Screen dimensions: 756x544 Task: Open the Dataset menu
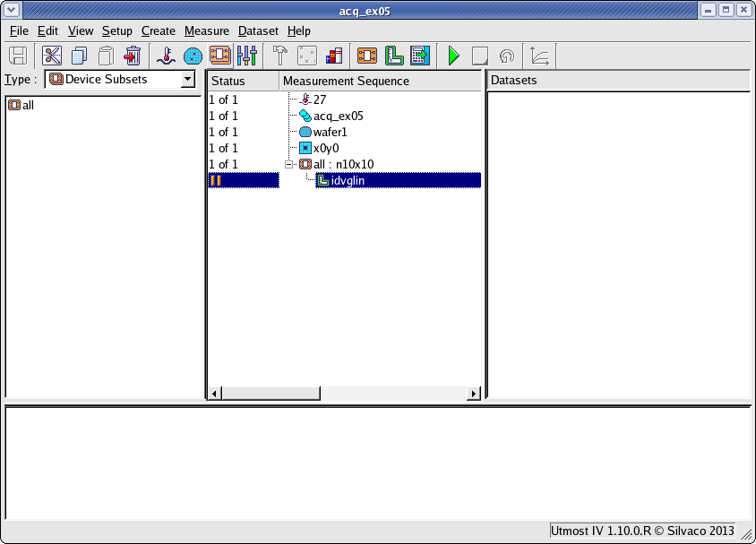259,30
